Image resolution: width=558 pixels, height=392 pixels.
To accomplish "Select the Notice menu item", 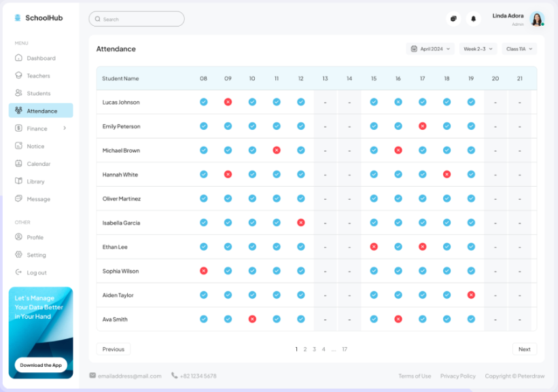I will point(35,146).
